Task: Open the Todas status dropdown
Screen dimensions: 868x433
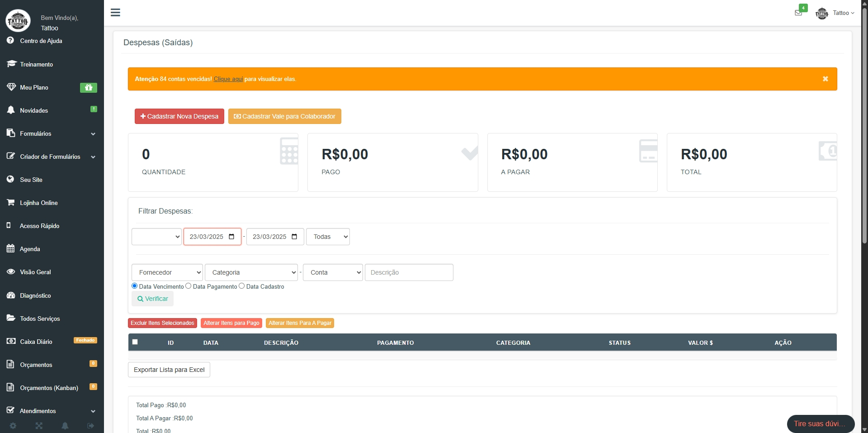Action: 328,237
